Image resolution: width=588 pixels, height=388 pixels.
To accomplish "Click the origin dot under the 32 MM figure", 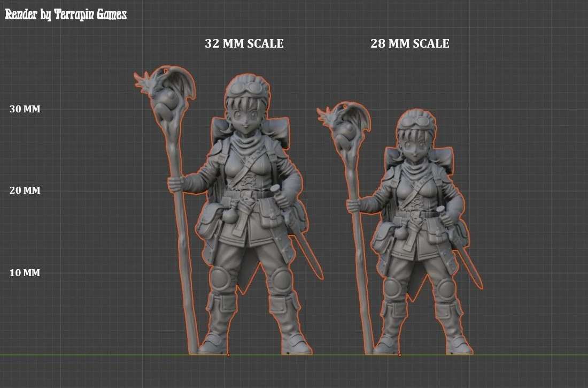I will click(228, 355).
